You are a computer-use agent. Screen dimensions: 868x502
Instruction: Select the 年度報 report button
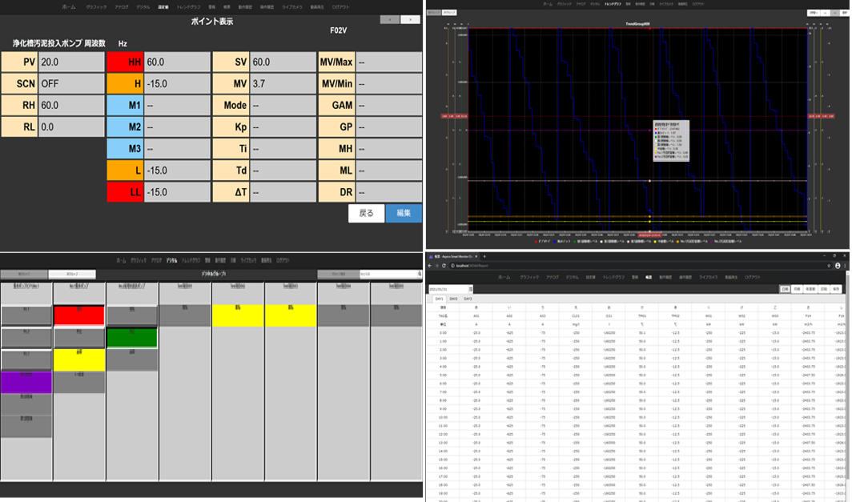810,289
